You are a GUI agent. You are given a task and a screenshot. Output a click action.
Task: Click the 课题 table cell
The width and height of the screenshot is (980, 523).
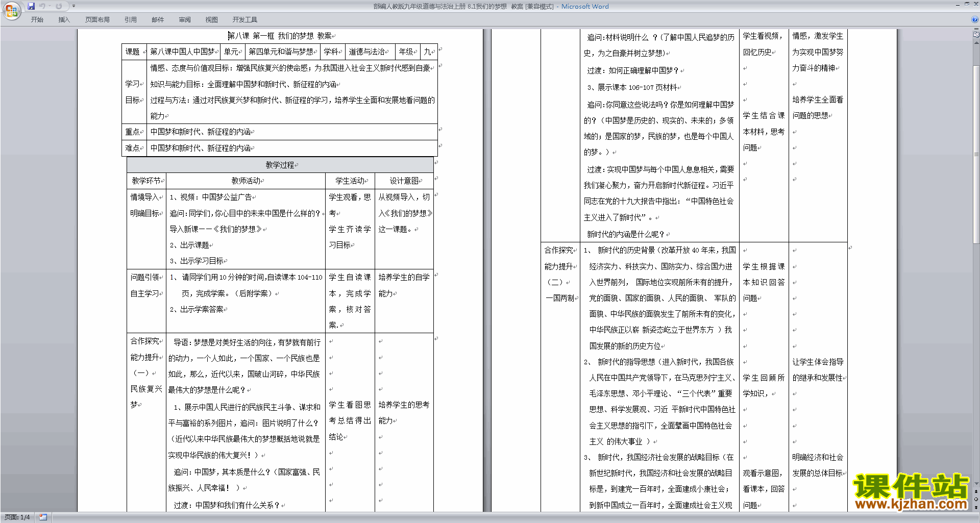(x=134, y=52)
